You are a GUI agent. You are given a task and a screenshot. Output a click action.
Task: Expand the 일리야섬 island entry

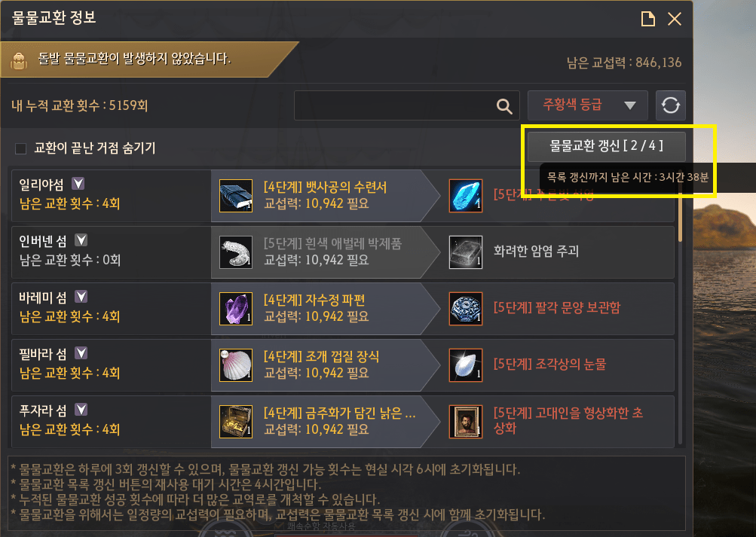(78, 184)
